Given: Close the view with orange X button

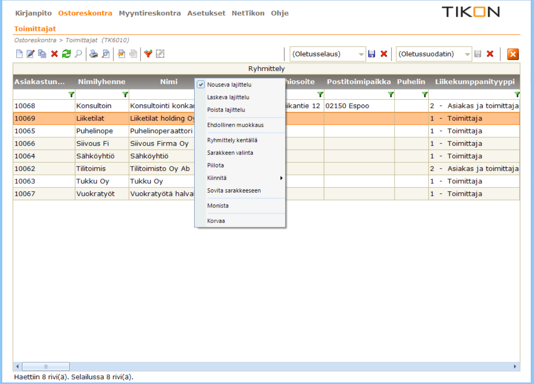Looking at the screenshot, I should click(x=513, y=54).
